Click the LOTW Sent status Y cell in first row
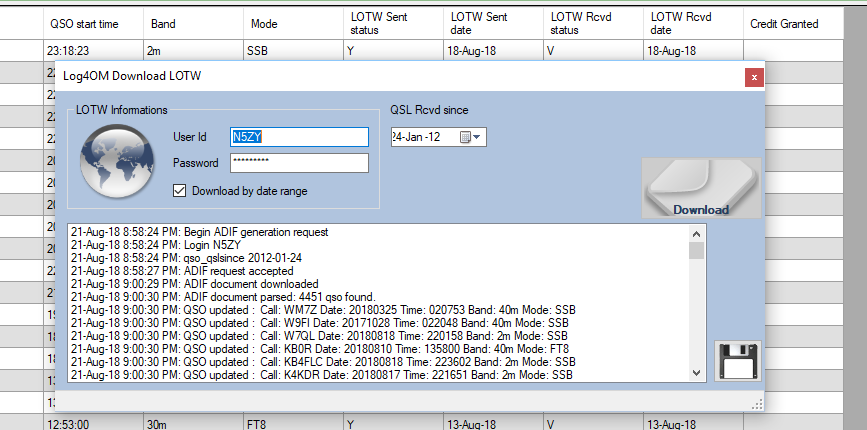 [x=394, y=51]
